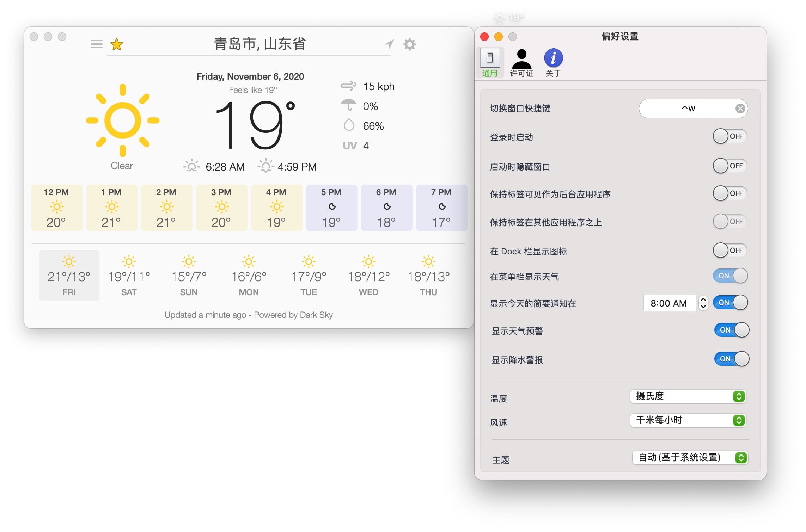Enable the 登录时启动 toggle
The height and width of the screenshot is (532, 806).
click(x=729, y=136)
